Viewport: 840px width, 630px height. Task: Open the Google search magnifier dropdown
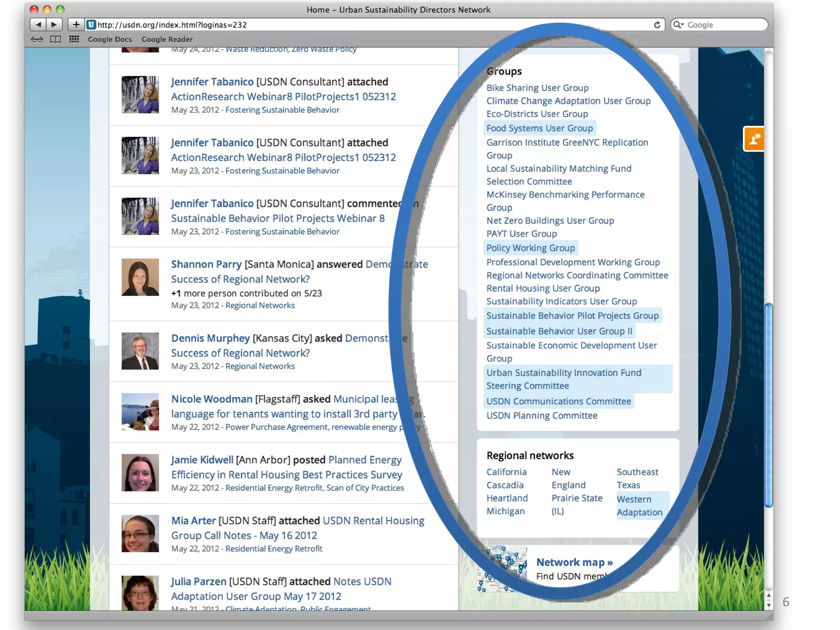679,25
